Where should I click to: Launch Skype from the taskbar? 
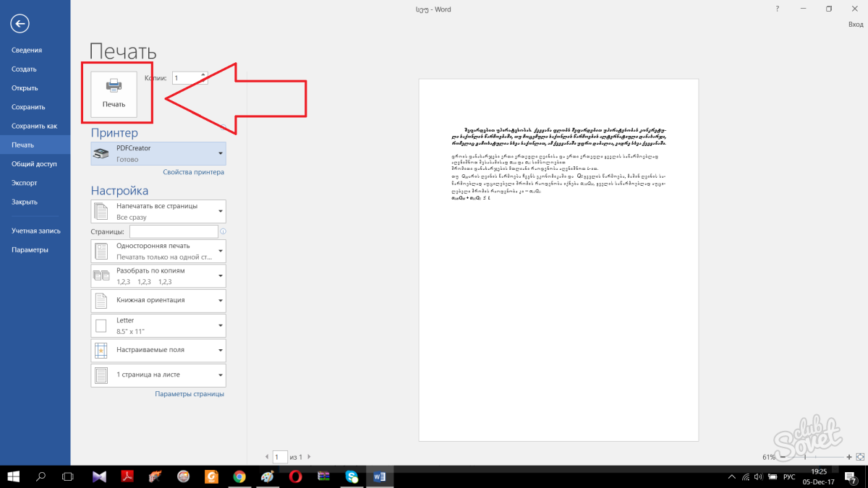point(352,476)
